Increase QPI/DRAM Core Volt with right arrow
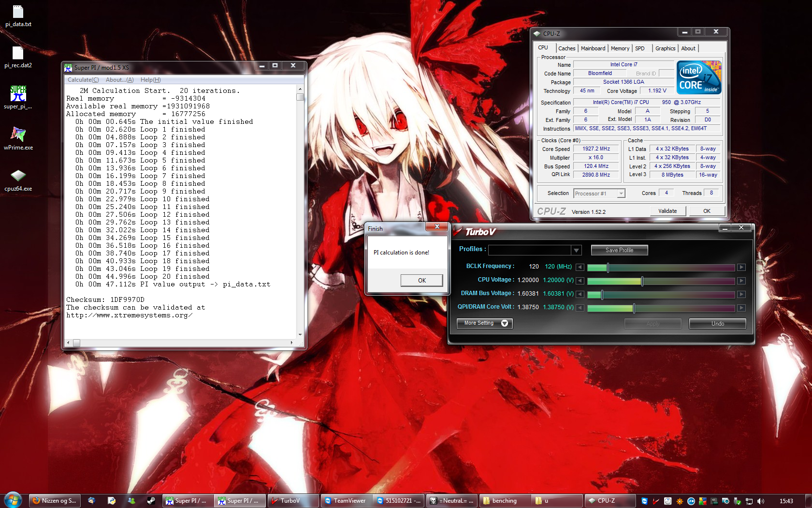812x508 pixels. (x=741, y=308)
